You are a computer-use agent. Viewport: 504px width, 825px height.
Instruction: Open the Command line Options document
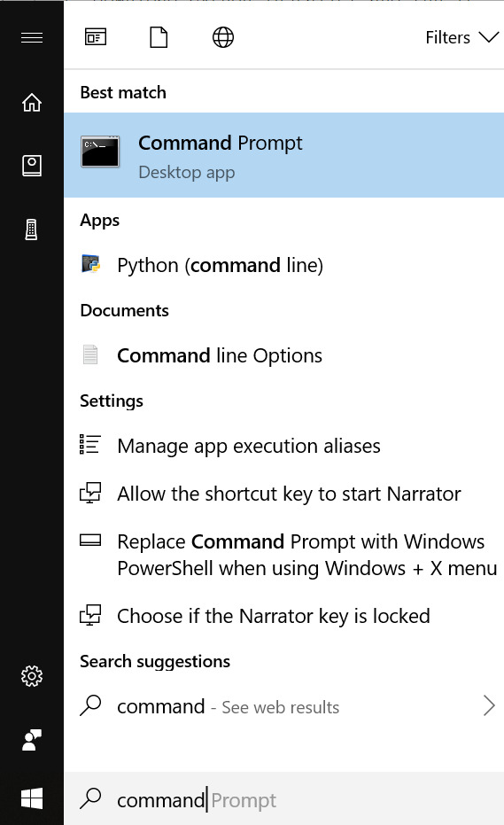pos(284,355)
